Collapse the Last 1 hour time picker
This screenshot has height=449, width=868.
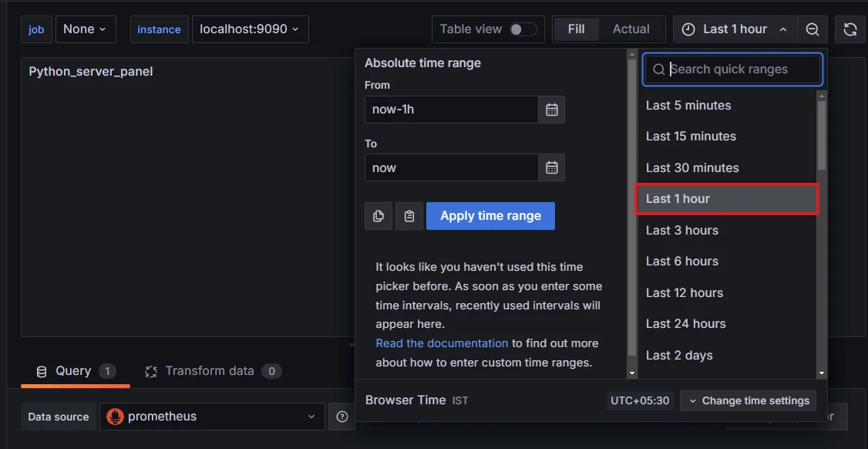(x=735, y=29)
